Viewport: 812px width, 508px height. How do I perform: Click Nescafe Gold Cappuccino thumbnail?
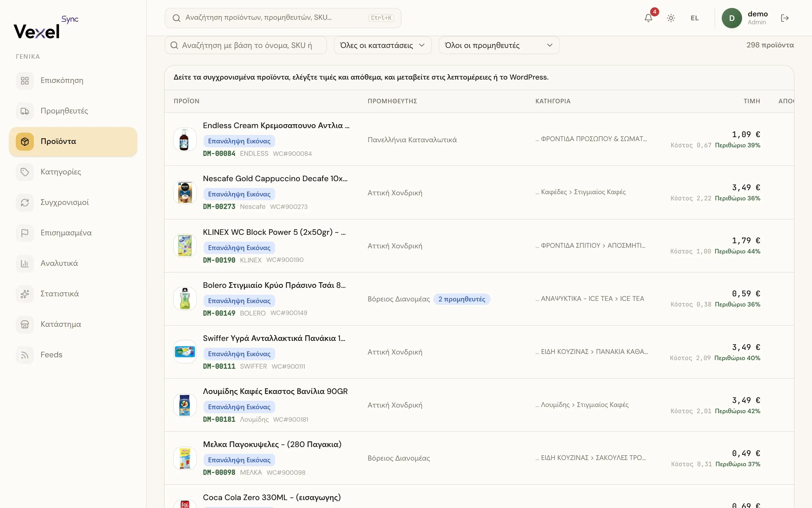tap(185, 192)
